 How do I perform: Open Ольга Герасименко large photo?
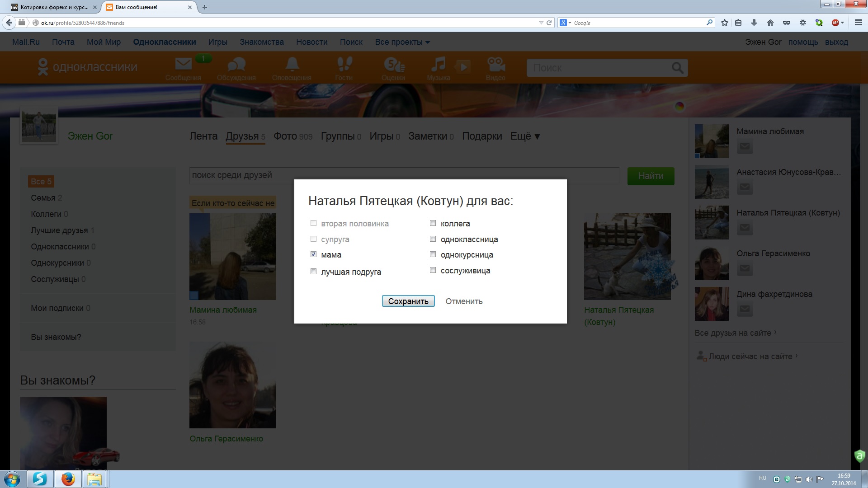233,385
